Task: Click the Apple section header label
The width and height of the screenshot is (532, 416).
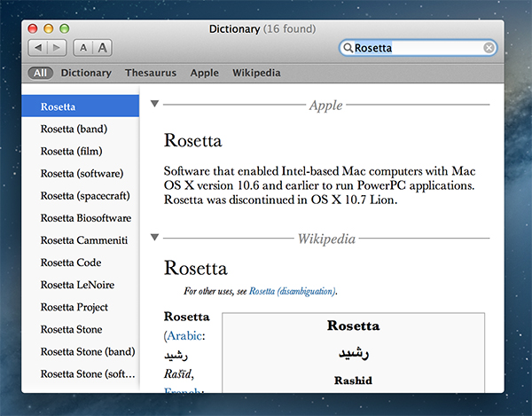Action: [x=325, y=105]
